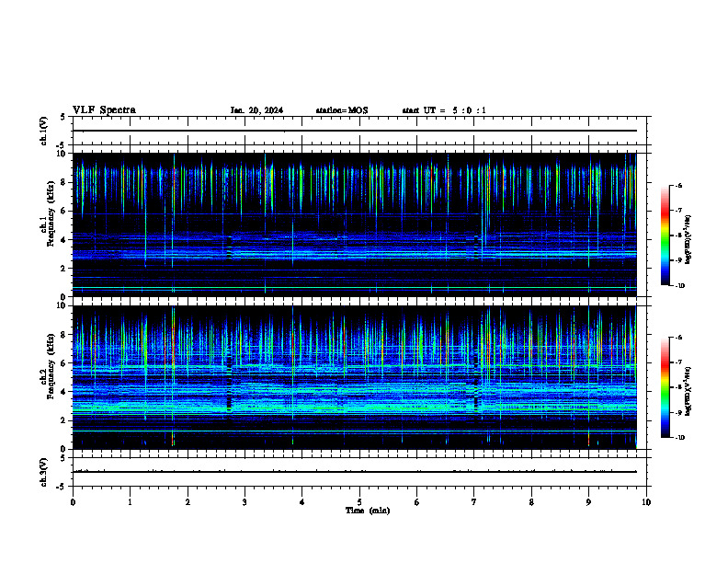The height and width of the screenshot is (563, 728).
Task: Click time axis tick label '1'
Action: click(130, 502)
